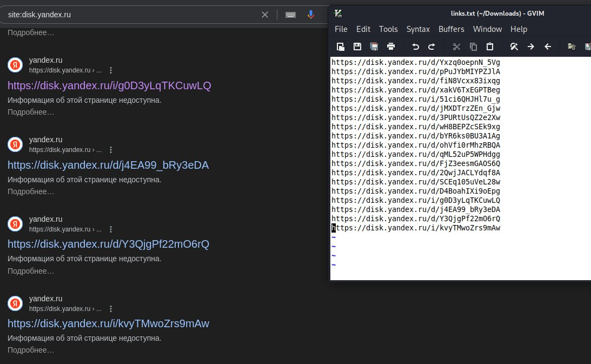Open options dots beside g0D3yLqTKCuwLQ result
Screen dimensions: 591x364
(x=111, y=70)
